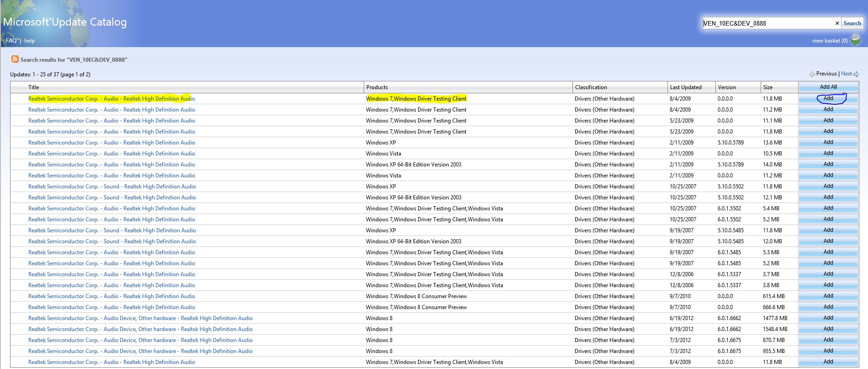The height and width of the screenshot is (369, 868).
Task: Add the 5.3 MB driver version 6.0.1.5485
Action: [x=828, y=252]
